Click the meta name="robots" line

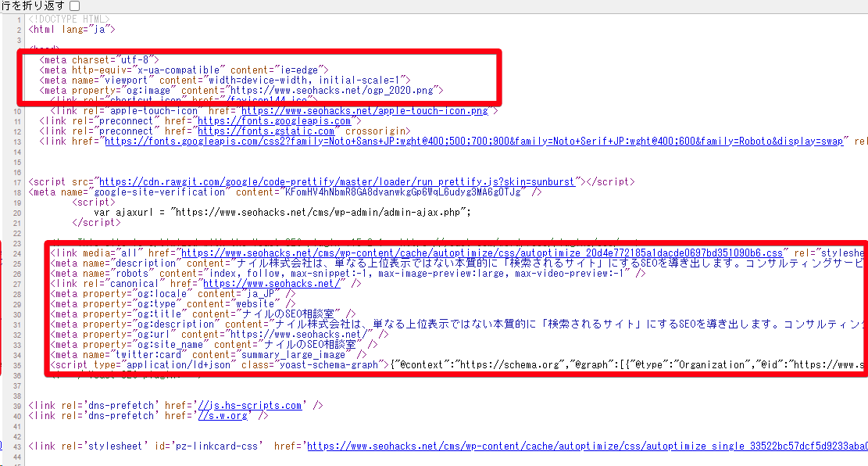click(x=348, y=273)
